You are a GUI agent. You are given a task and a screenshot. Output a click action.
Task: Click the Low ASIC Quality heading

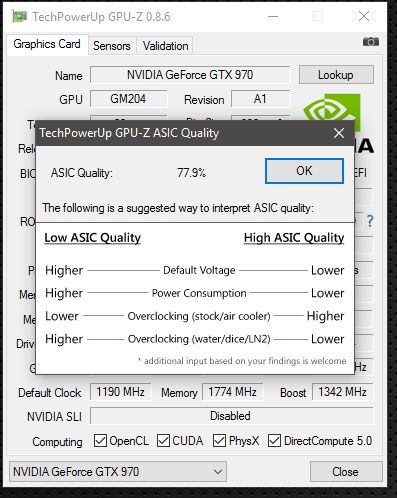tap(93, 238)
